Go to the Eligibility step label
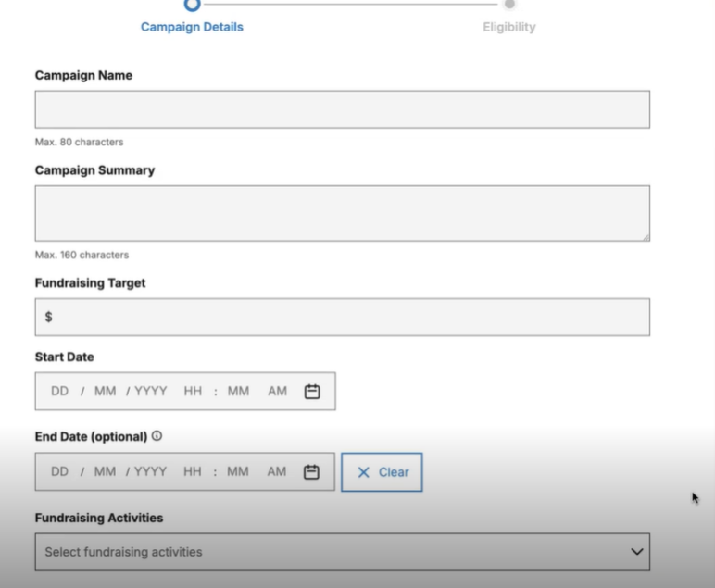The height and width of the screenshot is (588, 715). point(509,27)
